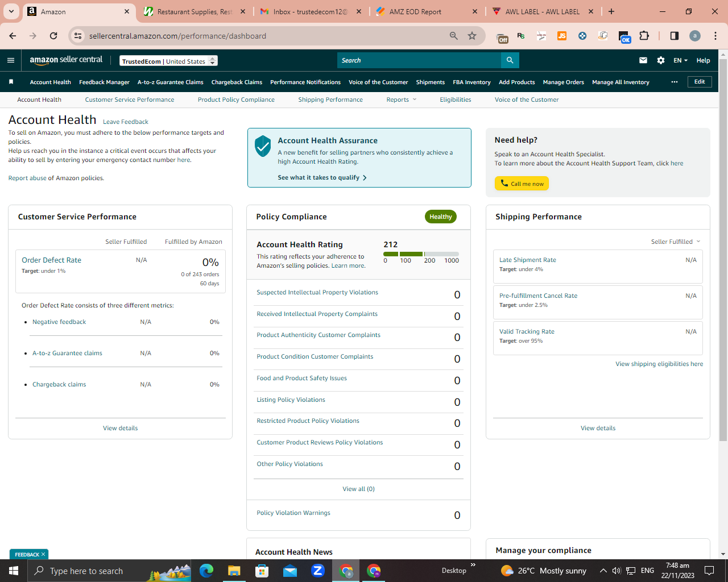Open the Chrome zoom magnifier icon
The width and height of the screenshot is (728, 582).
[x=454, y=36]
